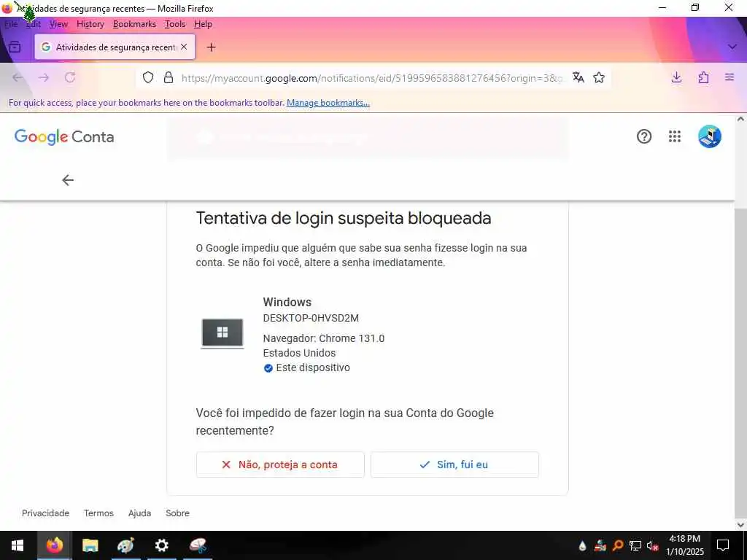Image resolution: width=747 pixels, height=560 pixels.
Task: Open the View menu
Action: 58,24
